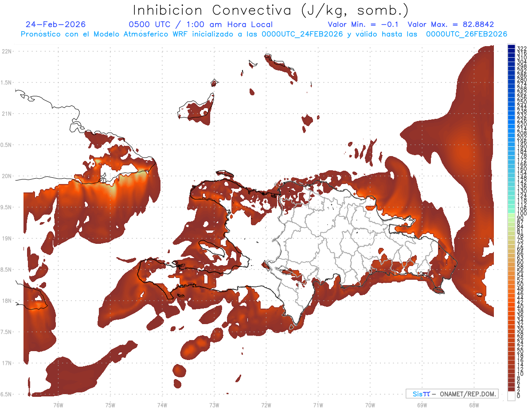The image size is (532, 411).
Task: Click the '0500 UTC / 1:00 am Hora Local' text
Action: coord(201,24)
